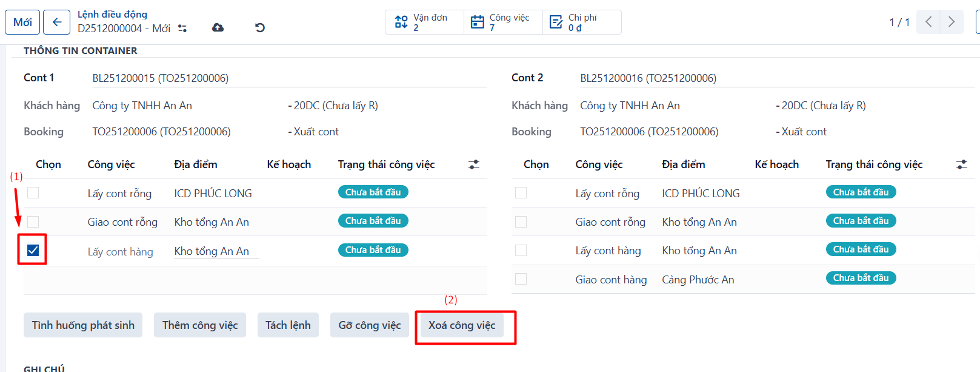Open the Cont 1 BL251200015 dropdown field
The image size is (980, 372).
(x=289, y=78)
